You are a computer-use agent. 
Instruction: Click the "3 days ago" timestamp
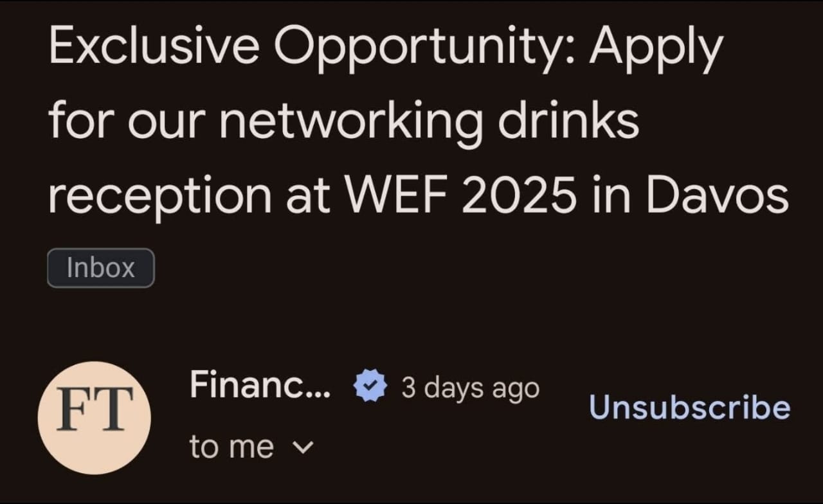tap(470, 388)
